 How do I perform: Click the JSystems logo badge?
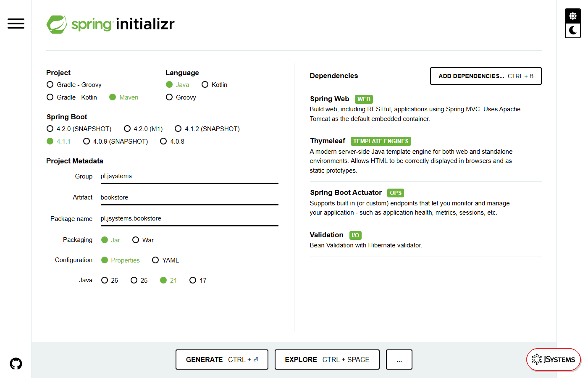pyautogui.click(x=554, y=360)
